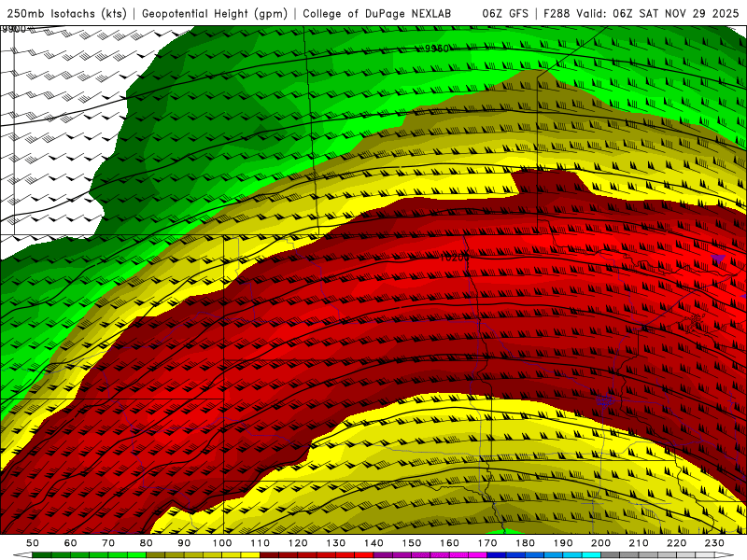Screen dimensions: 747x560
Task: Click the 120 value on the legend scale
Action: pos(298,543)
